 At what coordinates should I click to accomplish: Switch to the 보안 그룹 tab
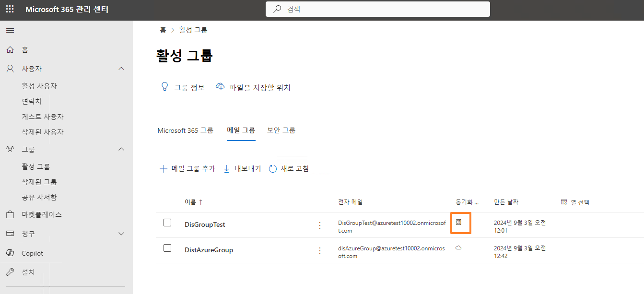(281, 130)
